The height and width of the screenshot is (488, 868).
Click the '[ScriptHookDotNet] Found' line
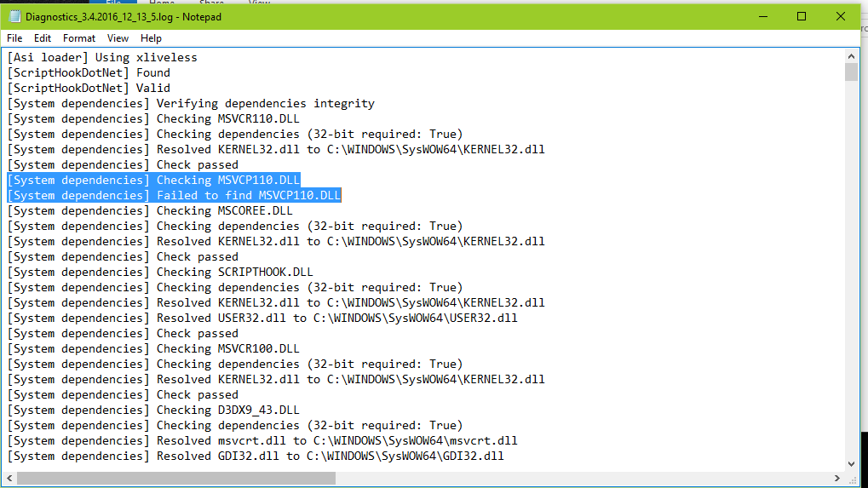pyautogui.click(x=89, y=73)
